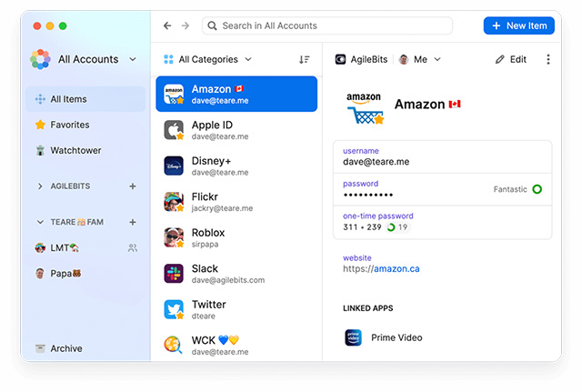The width and height of the screenshot is (582, 392).
Task: Click the AgileBits account label
Action: pos(369,59)
